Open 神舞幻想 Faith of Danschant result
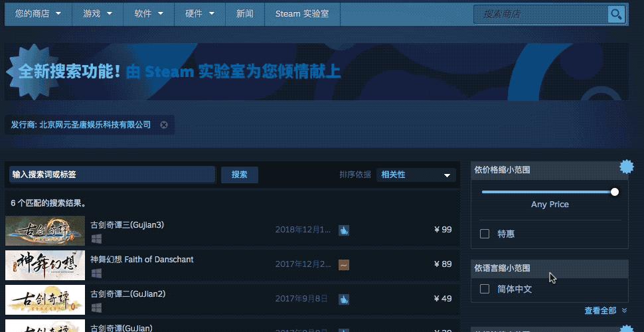Image resolution: width=644 pixels, height=332 pixels. [x=232, y=265]
